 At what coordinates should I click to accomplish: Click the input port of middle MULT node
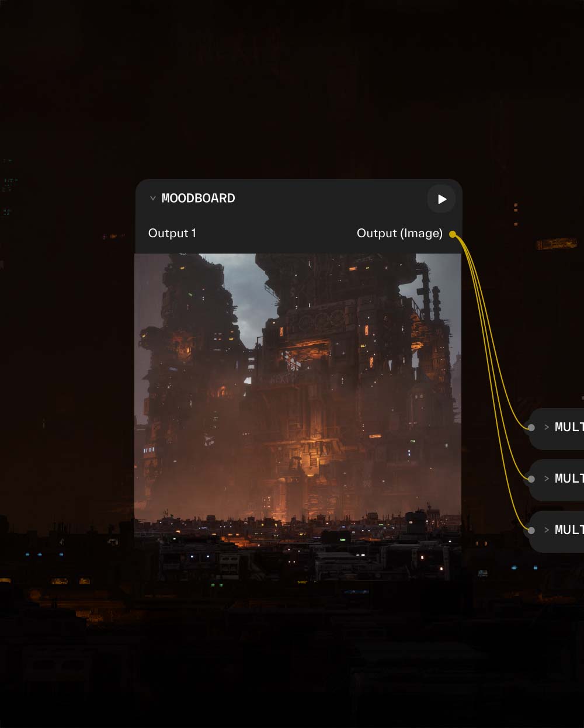tap(531, 479)
